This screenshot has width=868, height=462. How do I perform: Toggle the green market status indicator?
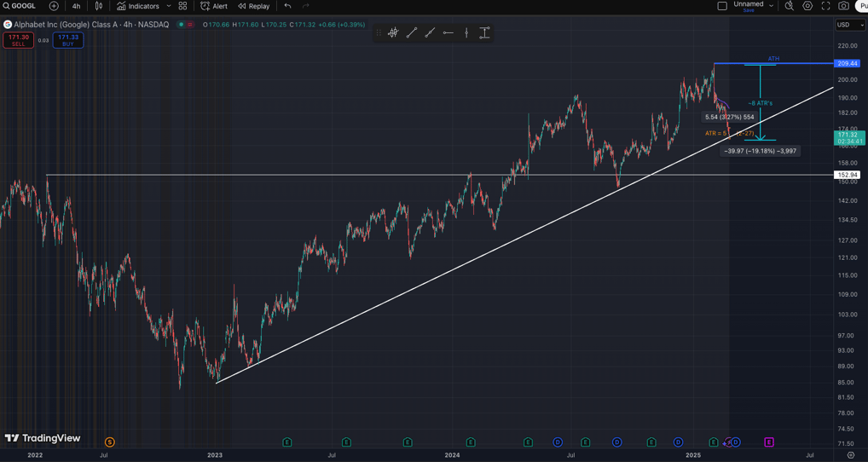[x=182, y=25]
